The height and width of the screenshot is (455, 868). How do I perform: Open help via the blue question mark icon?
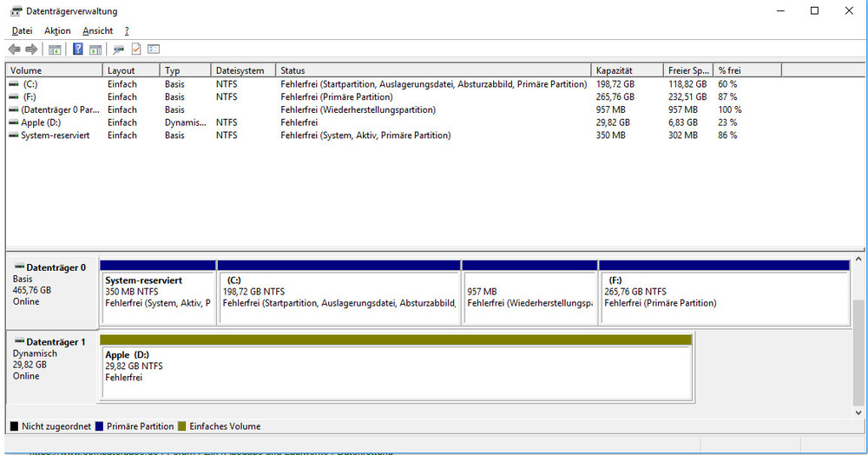pyautogui.click(x=78, y=49)
